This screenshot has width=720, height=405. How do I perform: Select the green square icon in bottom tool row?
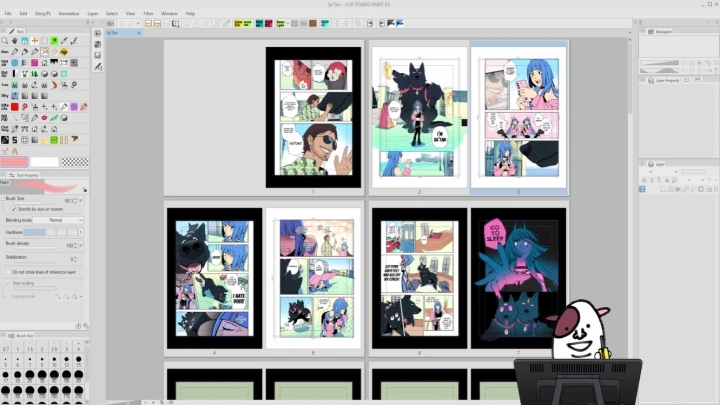[54, 140]
